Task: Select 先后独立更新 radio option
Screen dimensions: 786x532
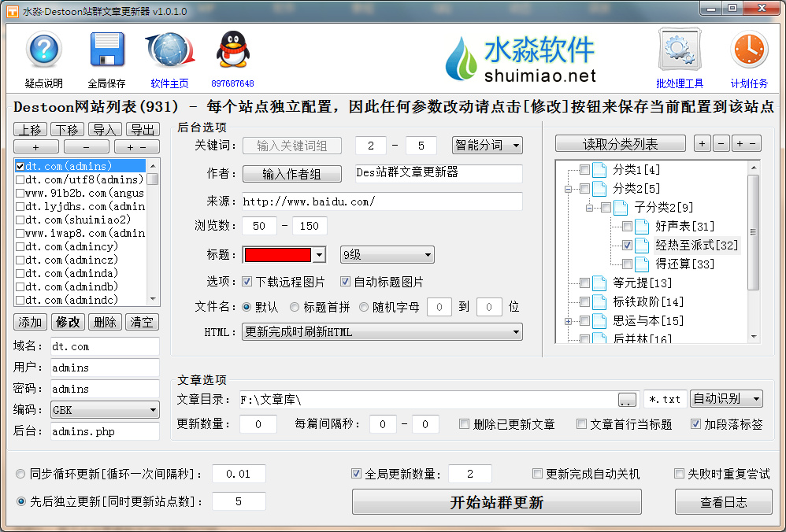Action: pyautogui.click(x=20, y=501)
